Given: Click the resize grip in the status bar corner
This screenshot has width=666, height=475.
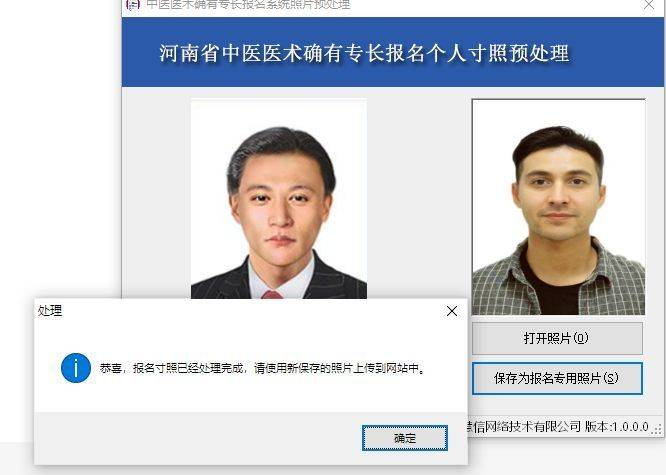Looking at the screenshot, I should (x=657, y=430).
